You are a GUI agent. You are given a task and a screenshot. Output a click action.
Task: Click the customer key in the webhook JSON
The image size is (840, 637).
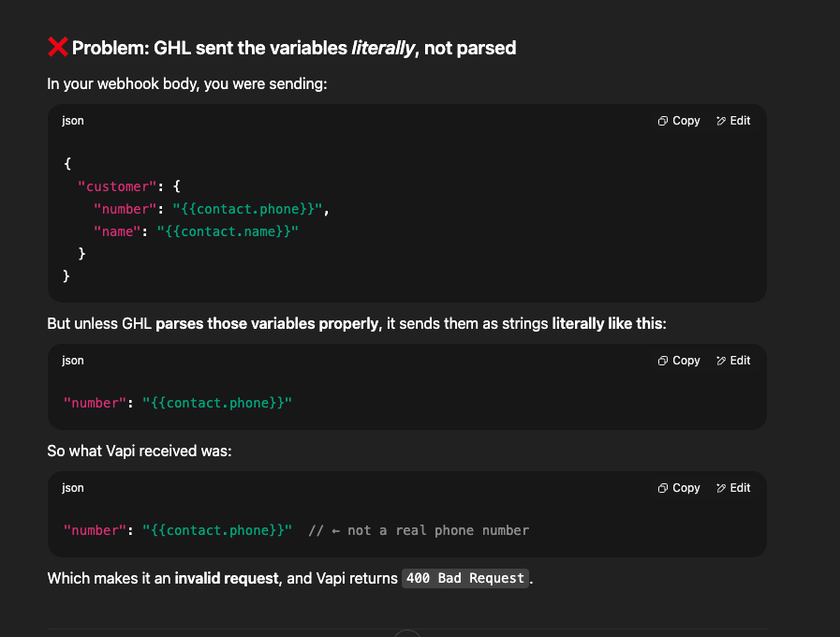pos(117,185)
